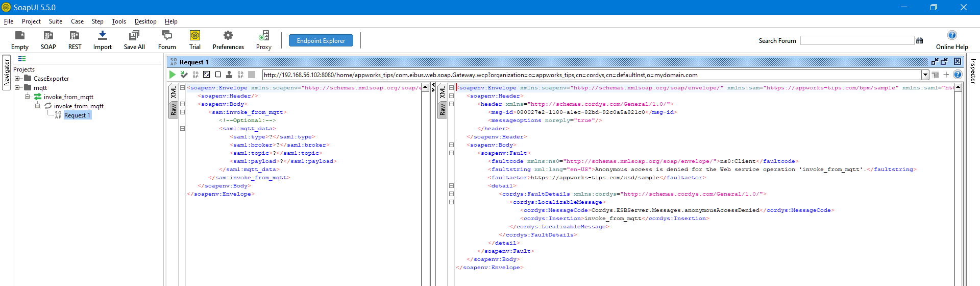Viewport: 980px width, 286px height.
Task: Collapse the mqtt project node
Action: 17,88
